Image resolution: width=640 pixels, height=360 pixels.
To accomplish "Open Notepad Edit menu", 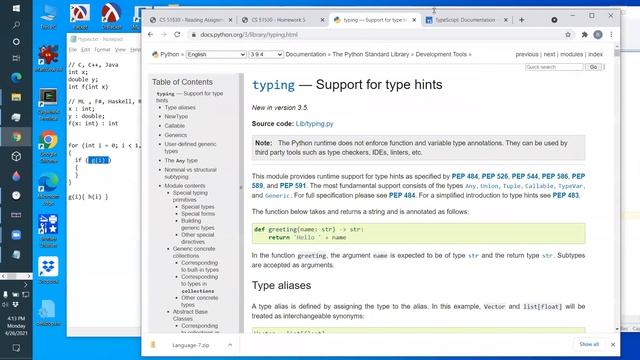I will click(x=85, y=49).
